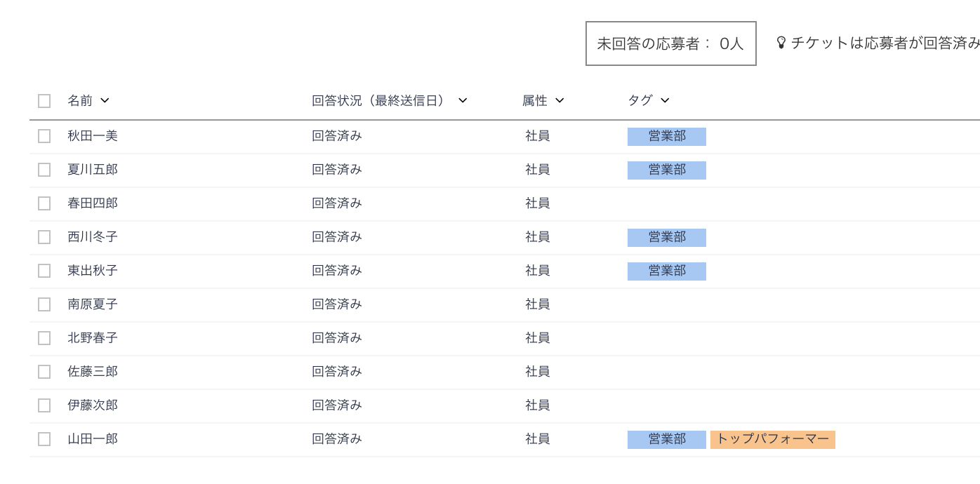980x484 pixels.
Task: Expand the 名前 column sort dropdown
Action: (105, 100)
